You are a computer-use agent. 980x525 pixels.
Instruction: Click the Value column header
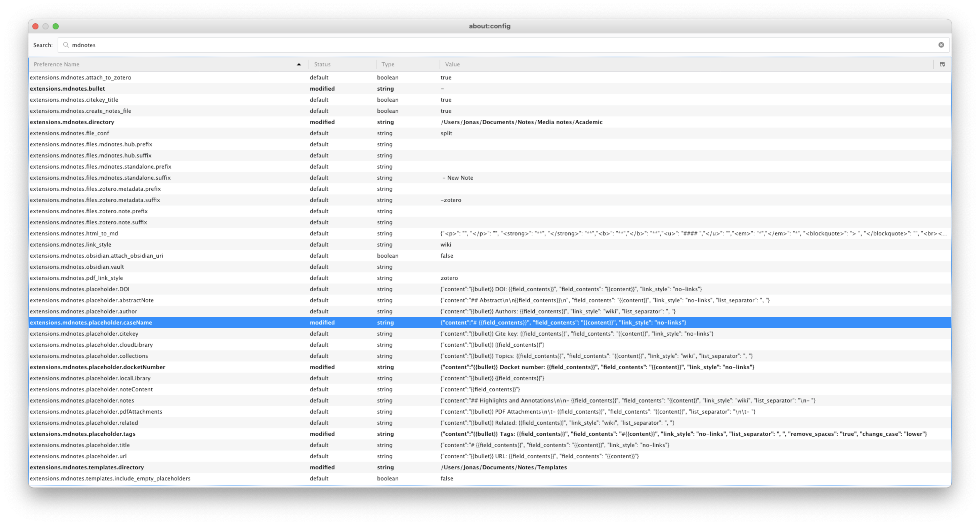click(452, 64)
